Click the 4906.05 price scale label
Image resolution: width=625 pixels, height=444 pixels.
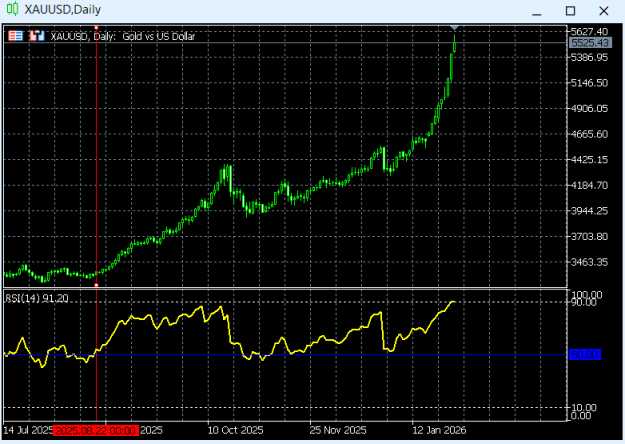(589, 108)
